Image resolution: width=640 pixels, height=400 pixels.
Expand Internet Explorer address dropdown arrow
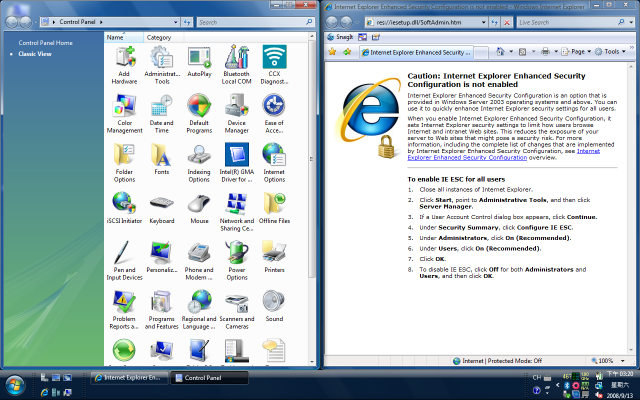483,22
